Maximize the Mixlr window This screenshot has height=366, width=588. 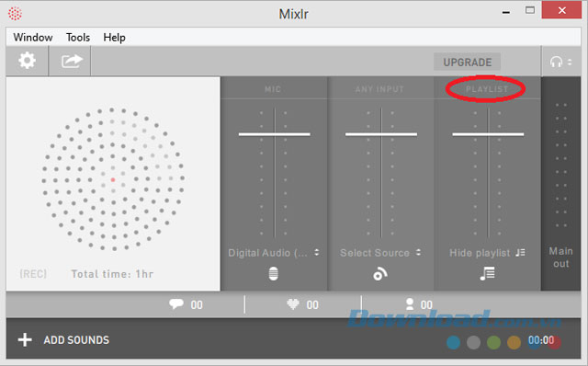(530, 10)
